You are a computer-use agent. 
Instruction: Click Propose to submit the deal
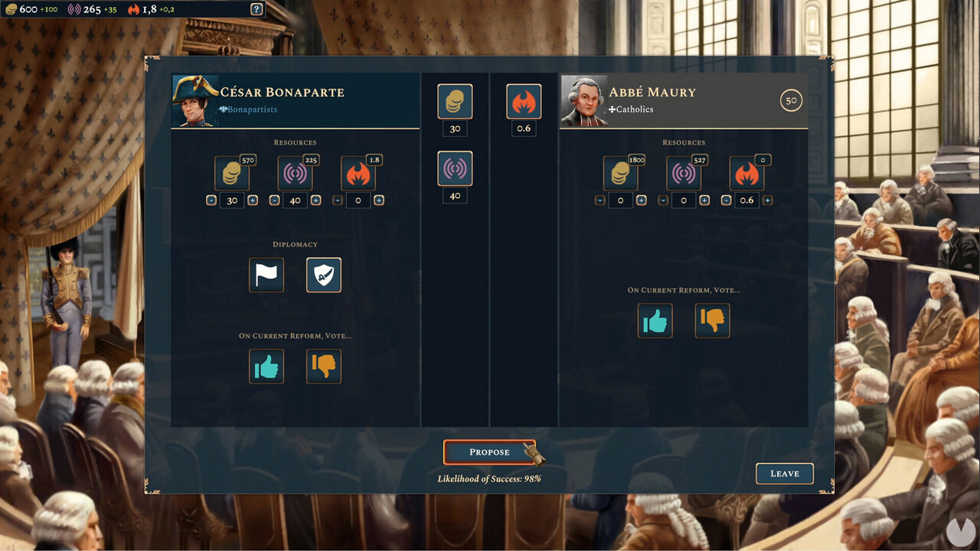(489, 452)
